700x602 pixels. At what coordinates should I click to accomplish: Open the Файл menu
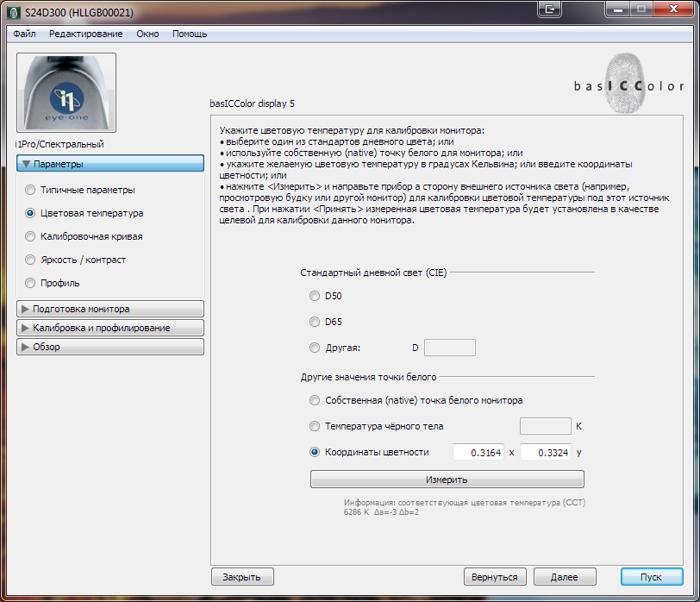[24, 34]
